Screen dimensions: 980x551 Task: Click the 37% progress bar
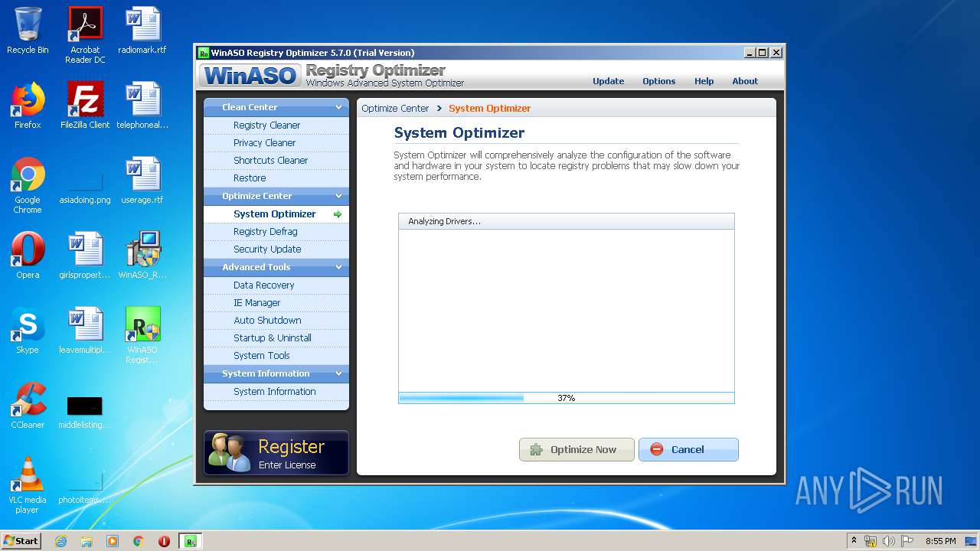[566, 398]
